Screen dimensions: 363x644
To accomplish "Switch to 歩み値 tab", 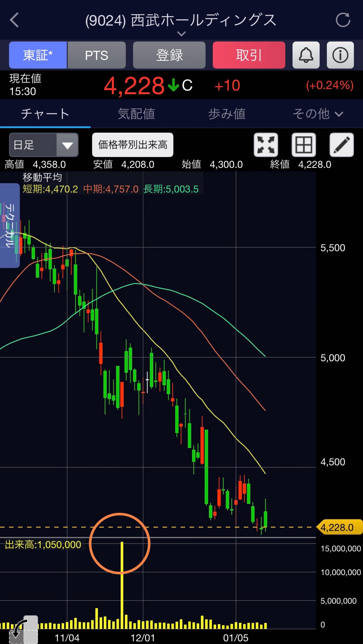I will click(x=227, y=114).
